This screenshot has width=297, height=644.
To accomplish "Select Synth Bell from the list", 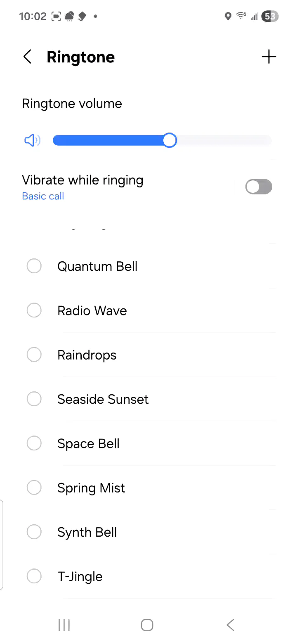I will click(87, 532).
